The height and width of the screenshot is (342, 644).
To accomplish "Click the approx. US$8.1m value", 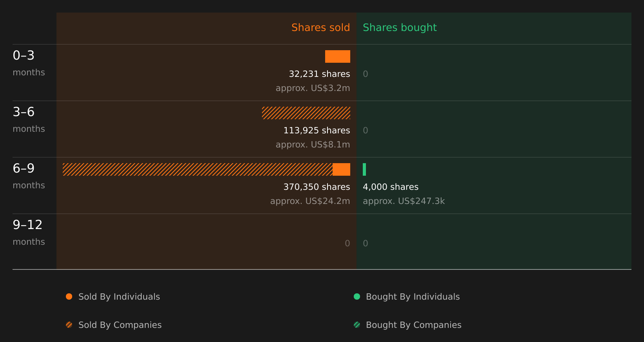I will pos(313,144).
